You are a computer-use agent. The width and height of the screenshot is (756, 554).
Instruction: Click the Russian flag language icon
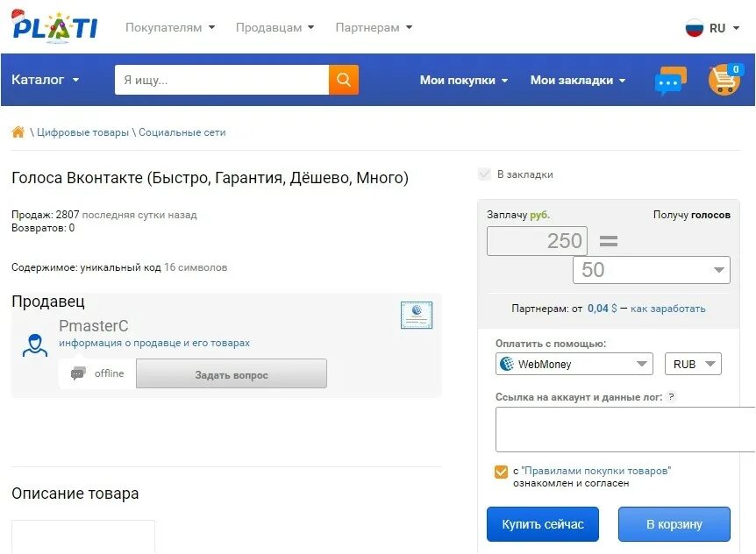(695, 28)
